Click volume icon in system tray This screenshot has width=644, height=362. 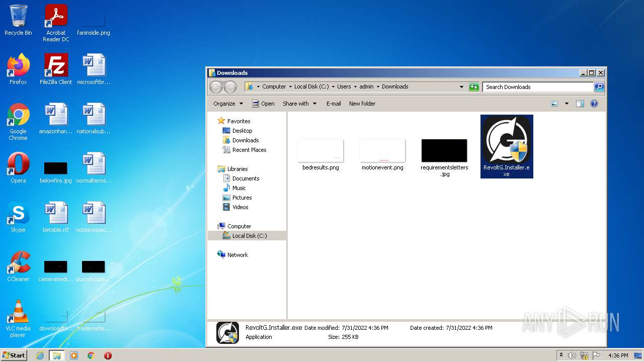(572, 355)
